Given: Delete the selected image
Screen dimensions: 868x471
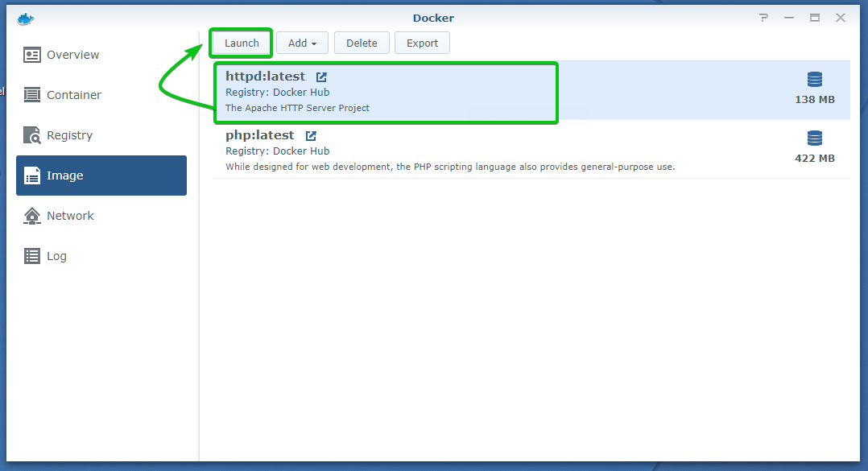Looking at the screenshot, I should (x=362, y=43).
